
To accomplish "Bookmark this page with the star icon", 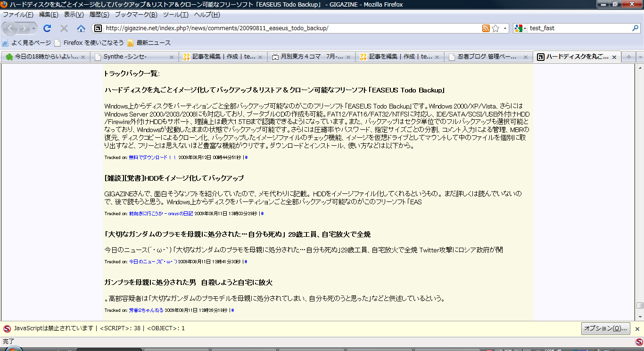I will click(495, 28).
